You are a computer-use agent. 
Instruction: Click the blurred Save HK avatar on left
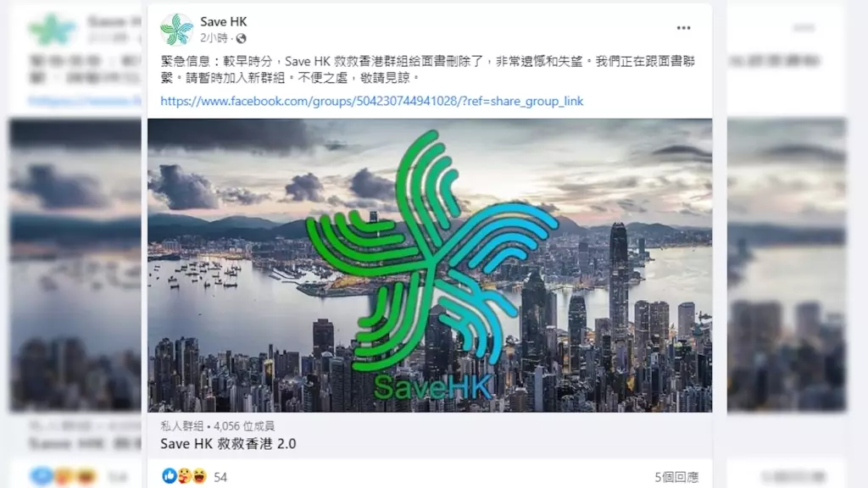coord(52,30)
